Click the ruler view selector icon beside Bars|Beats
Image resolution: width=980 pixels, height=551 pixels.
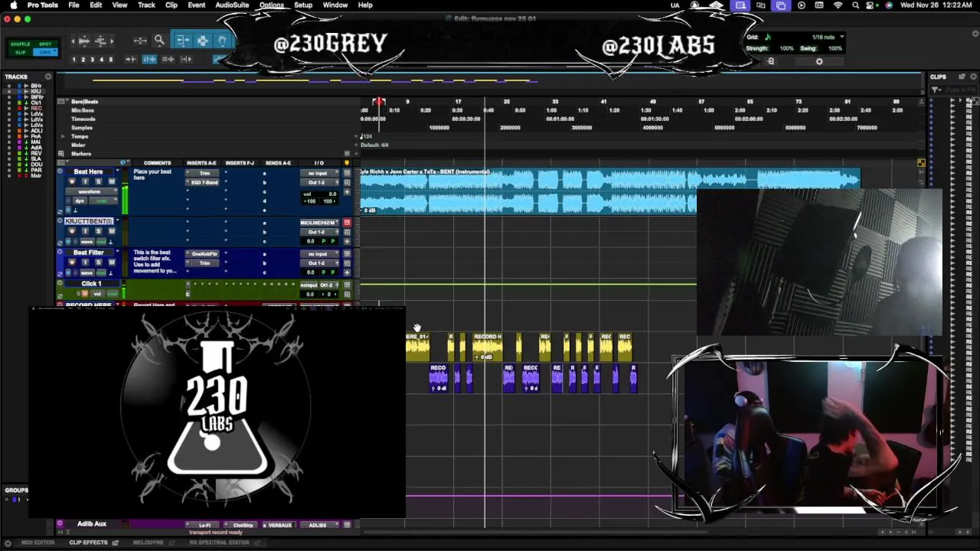[60, 101]
